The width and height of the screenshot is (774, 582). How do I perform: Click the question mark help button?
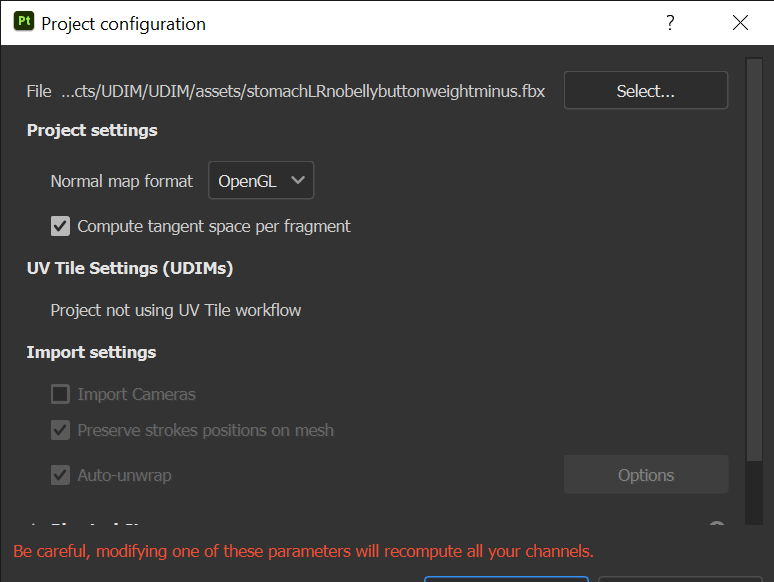(670, 23)
